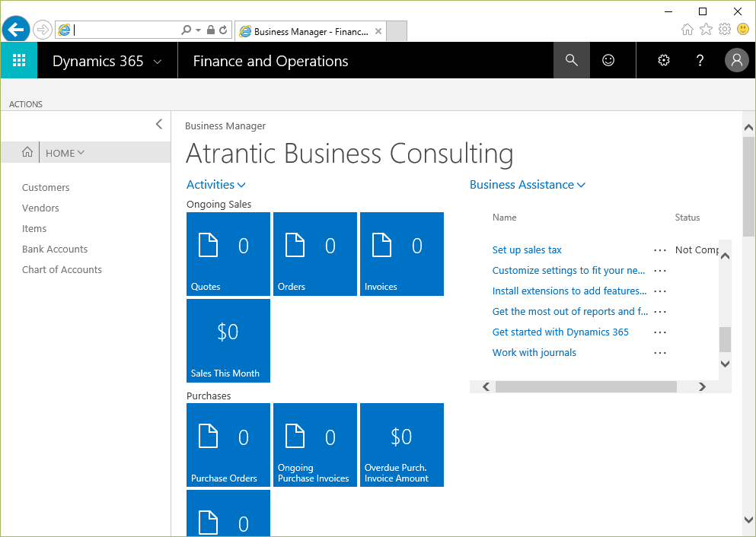
Task: Open the ellipsis menu for Customize settings
Action: coord(660,271)
